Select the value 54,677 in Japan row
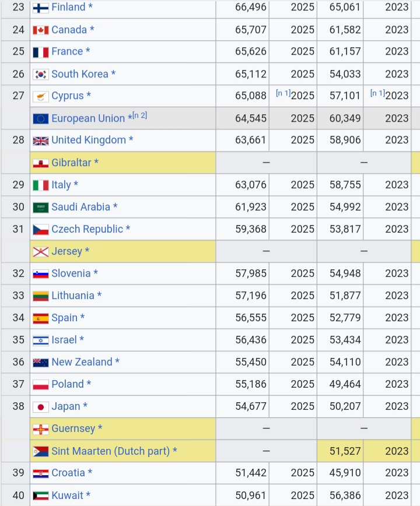The image size is (420, 506). pyautogui.click(x=251, y=406)
